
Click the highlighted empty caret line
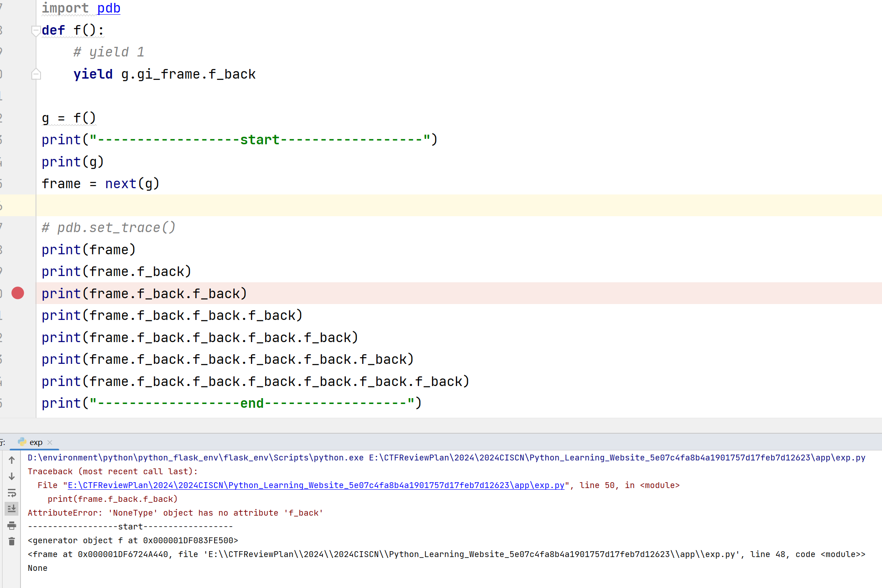pos(459,205)
